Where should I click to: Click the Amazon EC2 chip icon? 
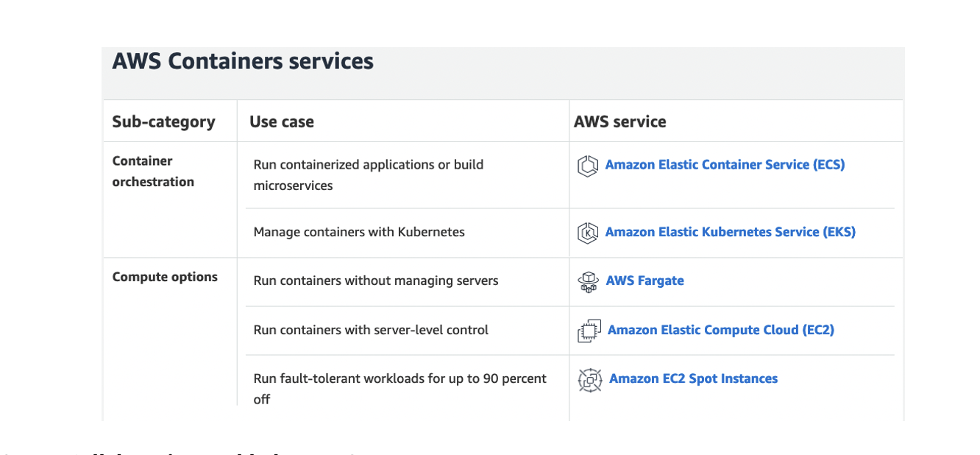[x=589, y=331]
